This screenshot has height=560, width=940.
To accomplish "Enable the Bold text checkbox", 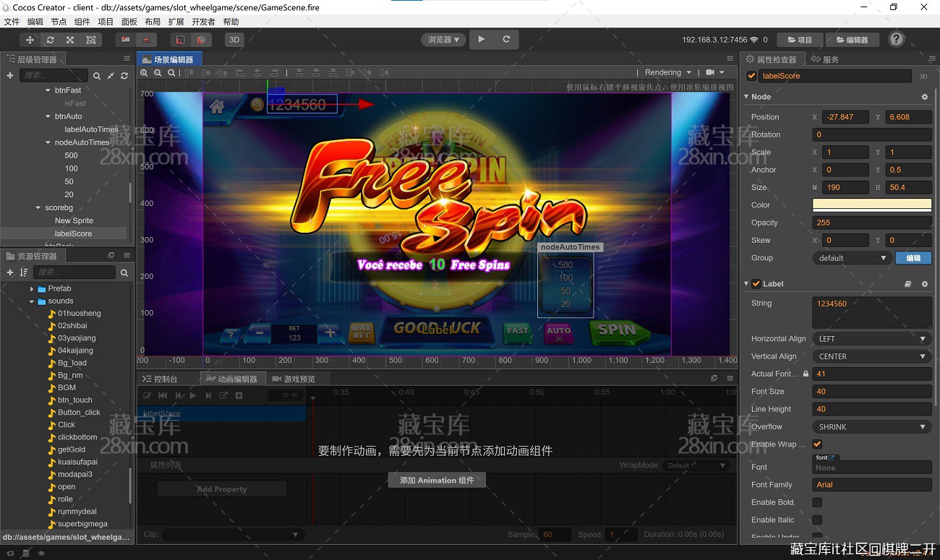I will tap(817, 502).
